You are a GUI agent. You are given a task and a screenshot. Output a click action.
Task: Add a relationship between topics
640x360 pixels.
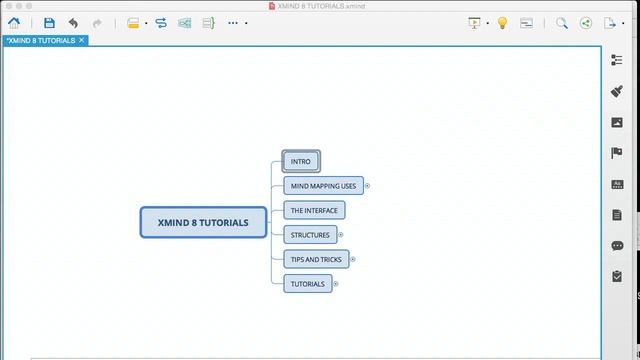coord(161,23)
